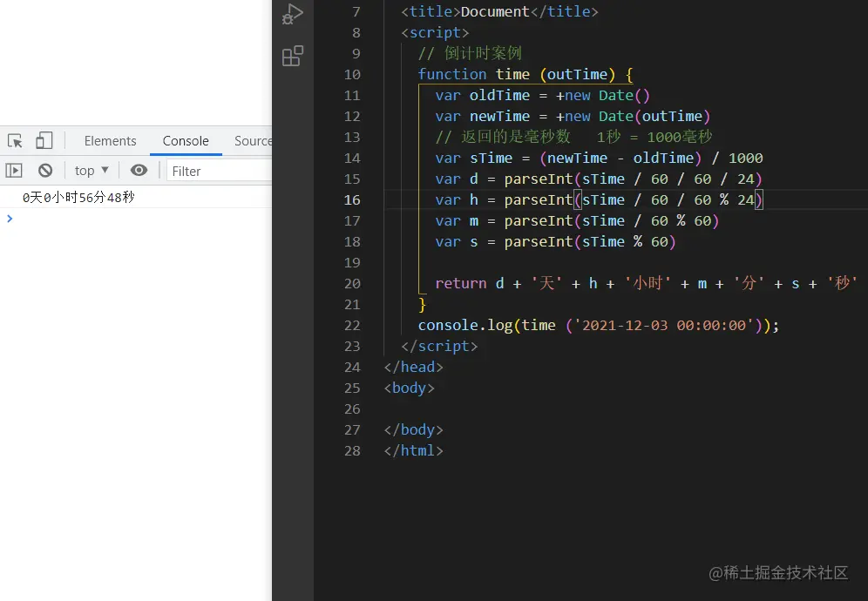868x601 pixels.
Task: Open the Run and Debug view icon
Action: tap(292, 15)
